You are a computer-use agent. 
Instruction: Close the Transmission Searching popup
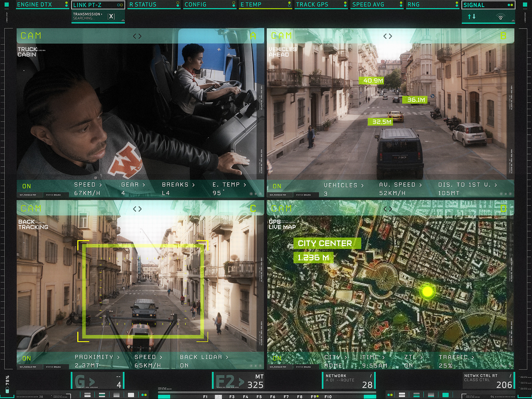111,16
